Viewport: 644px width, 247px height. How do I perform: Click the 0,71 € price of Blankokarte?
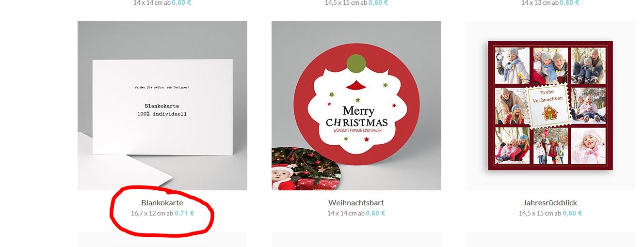tap(184, 213)
